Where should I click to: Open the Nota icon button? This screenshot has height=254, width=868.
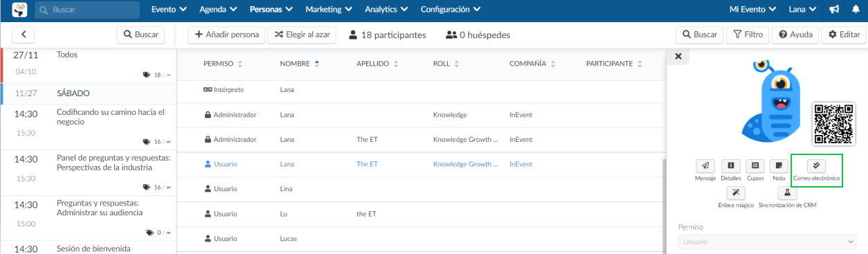(x=779, y=166)
